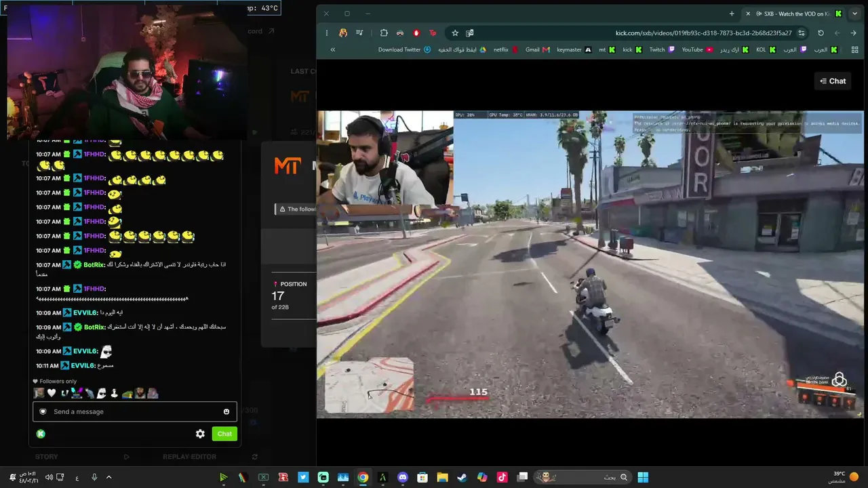The width and height of the screenshot is (868, 488).
Task: Click BotRix username in the 10:09 AM message
Action: [x=94, y=327]
